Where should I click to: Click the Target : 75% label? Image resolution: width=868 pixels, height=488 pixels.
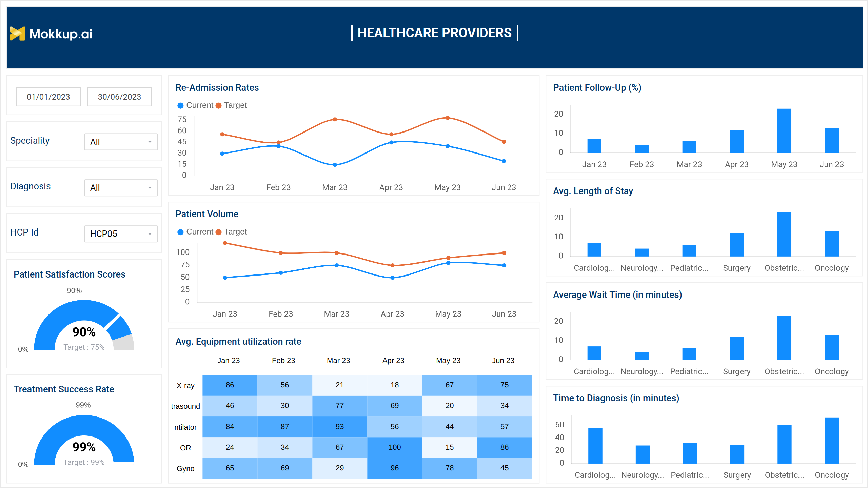(x=84, y=347)
